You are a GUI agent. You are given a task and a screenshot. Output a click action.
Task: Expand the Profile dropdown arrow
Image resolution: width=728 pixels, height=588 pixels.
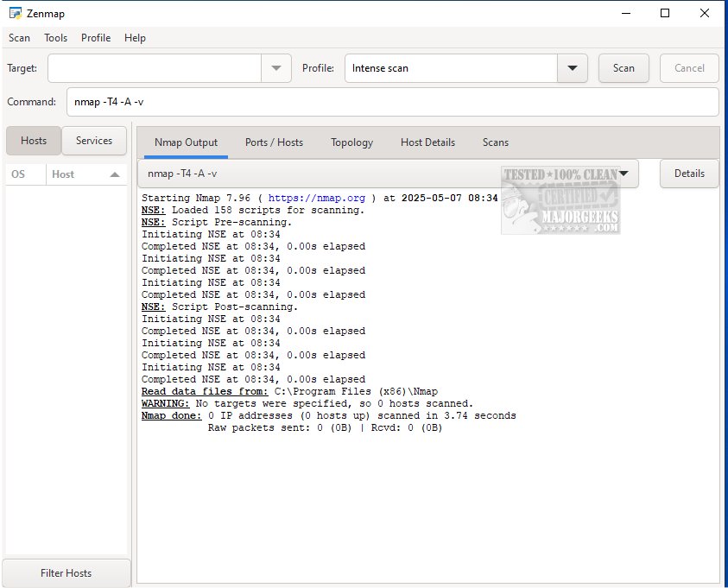tap(572, 68)
